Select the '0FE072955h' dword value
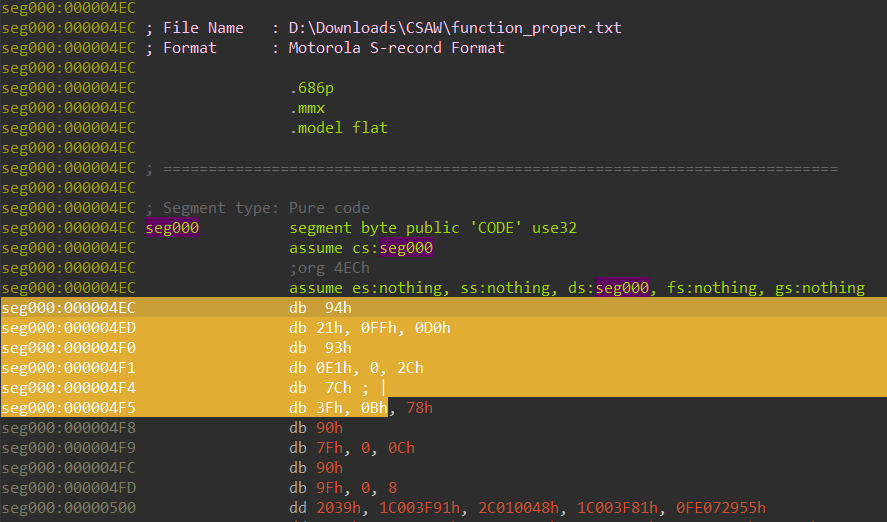 click(x=721, y=508)
